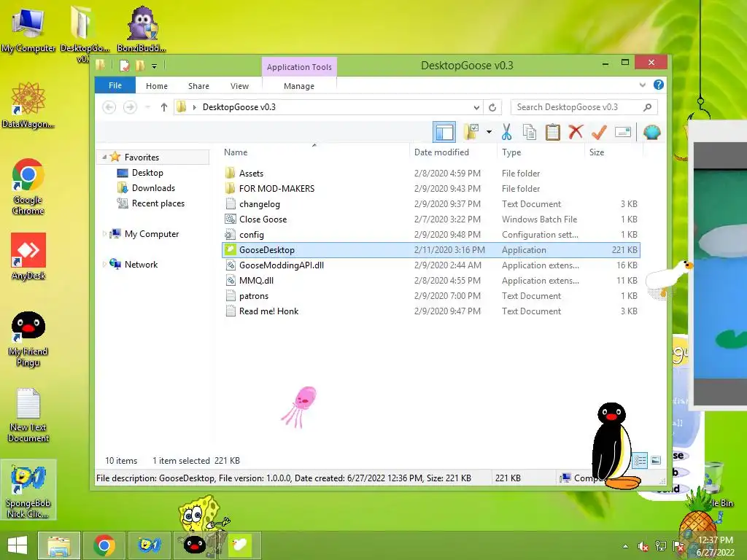Select the MMQ.dll file
Viewport: 747px width, 560px height.
[431, 281]
